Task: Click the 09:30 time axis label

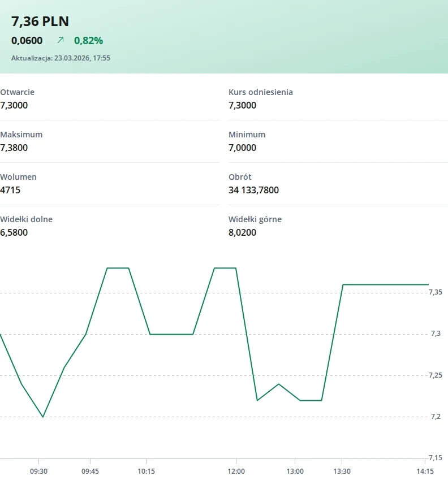Action: click(38, 471)
